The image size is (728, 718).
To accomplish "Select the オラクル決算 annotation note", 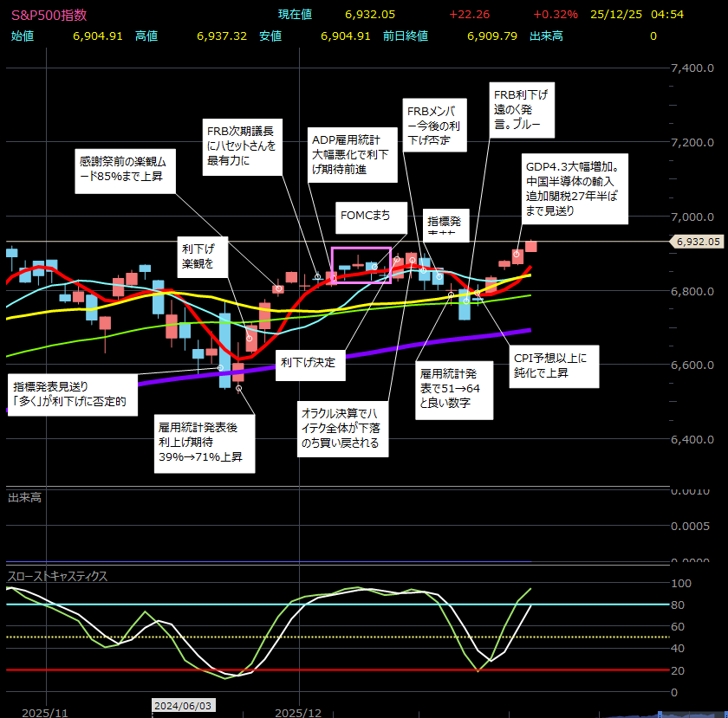I will tap(340, 428).
